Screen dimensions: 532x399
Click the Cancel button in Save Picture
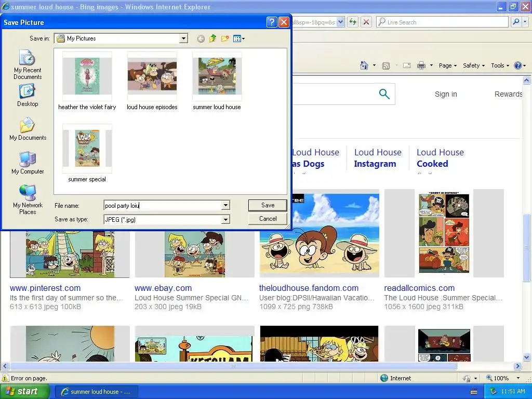pos(268,219)
